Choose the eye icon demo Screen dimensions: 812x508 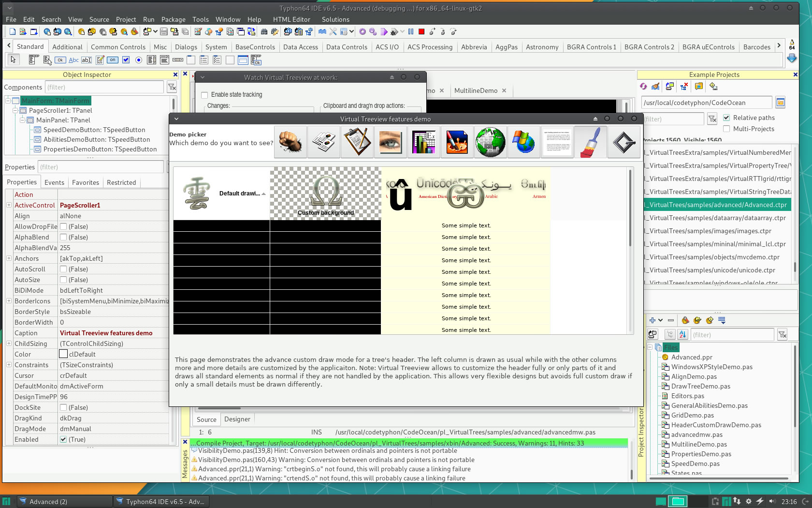point(391,142)
